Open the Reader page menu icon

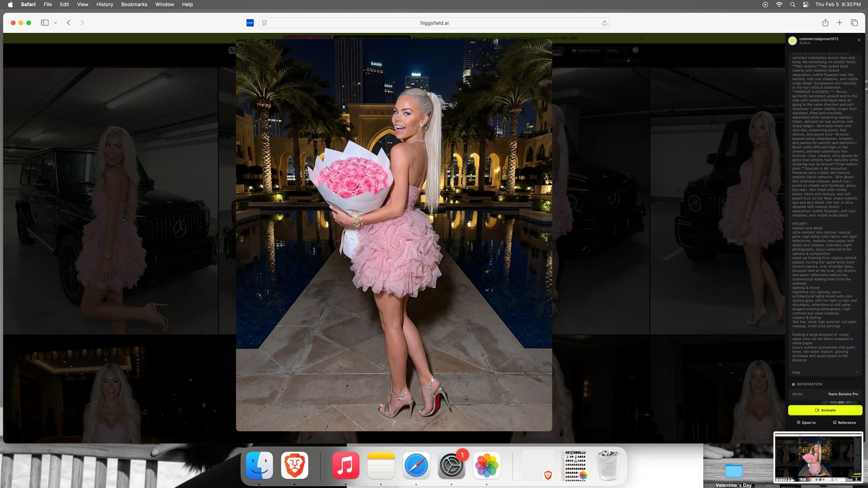pos(265,23)
